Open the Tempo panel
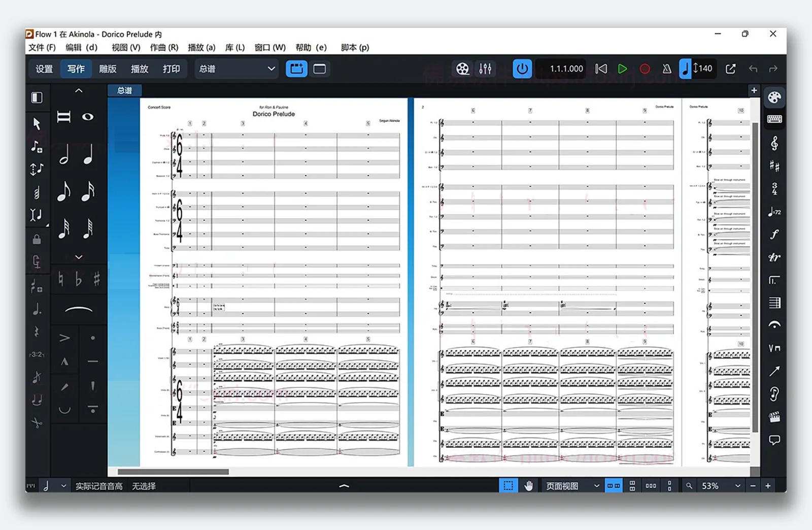The width and height of the screenshot is (812, 530). tap(774, 212)
